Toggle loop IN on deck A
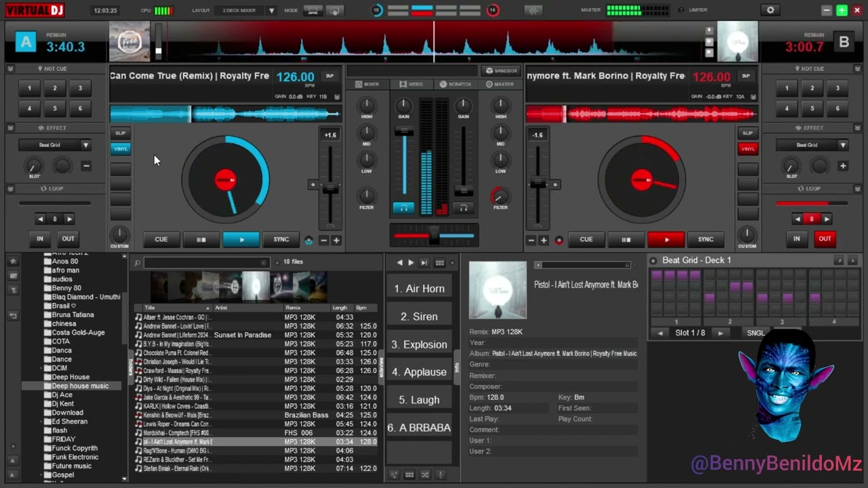The height and width of the screenshot is (488, 868). pos(40,239)
